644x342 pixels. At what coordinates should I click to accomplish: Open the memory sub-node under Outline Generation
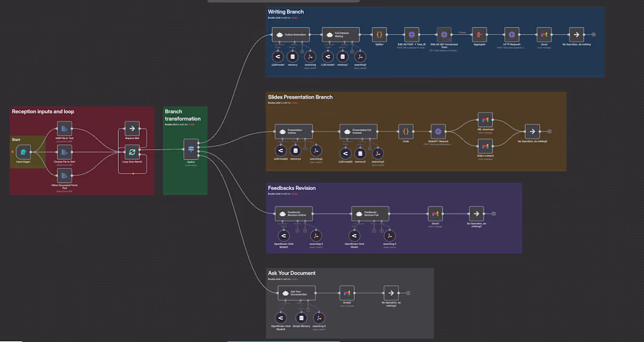coord(292,57)
